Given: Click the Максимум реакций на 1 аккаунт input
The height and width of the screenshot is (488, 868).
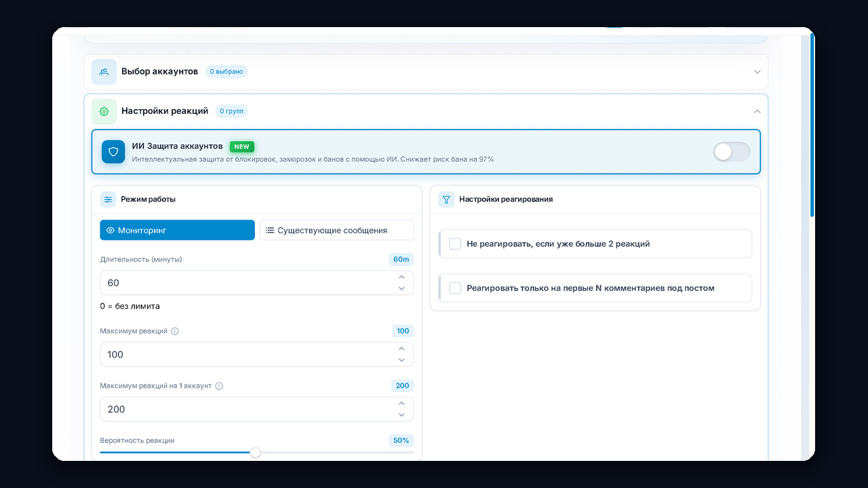Looking at the screenshot, I should click(x=256, y=409).
